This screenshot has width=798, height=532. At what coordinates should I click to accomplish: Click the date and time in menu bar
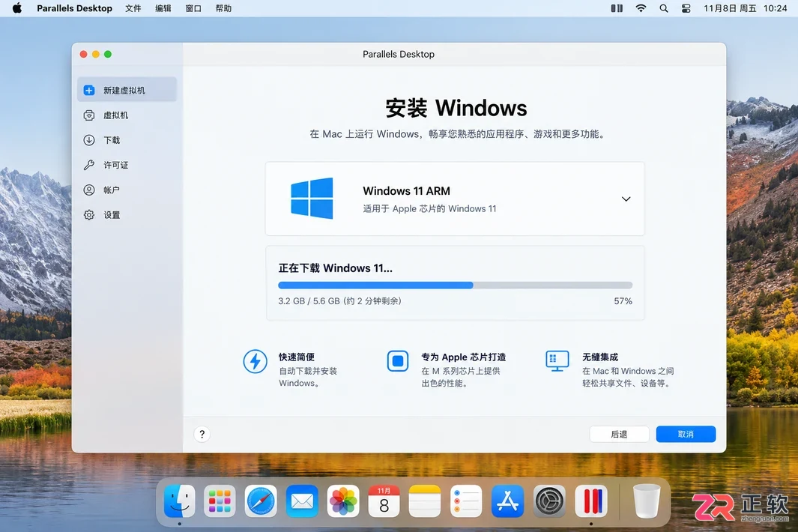[745, 8]
